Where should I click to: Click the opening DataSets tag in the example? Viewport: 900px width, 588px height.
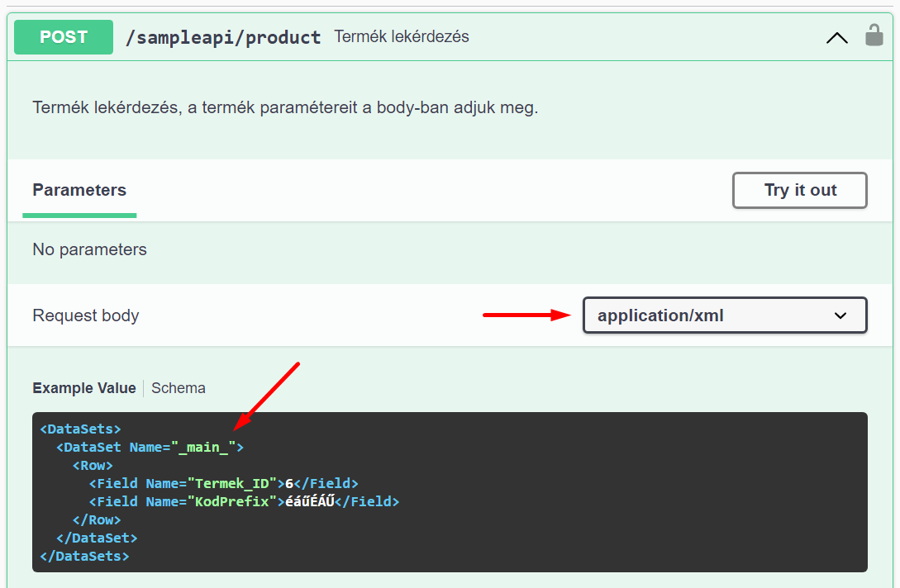[81, 429]
